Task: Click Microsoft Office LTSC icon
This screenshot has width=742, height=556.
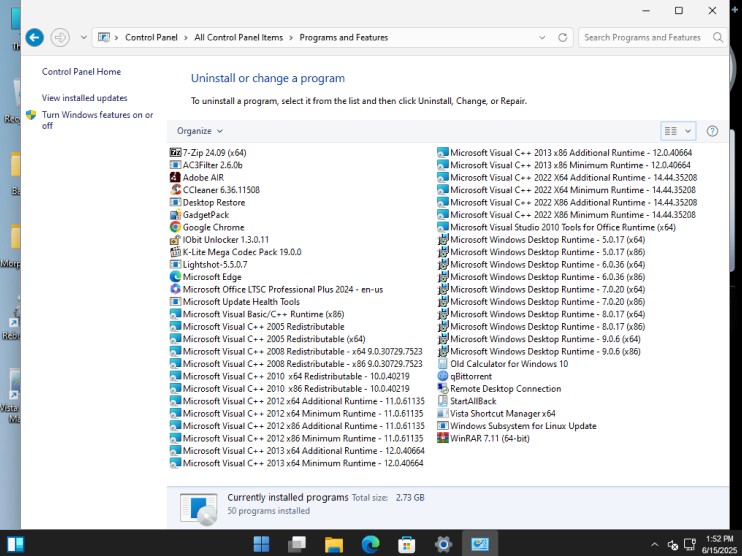Action: point(175,289)
